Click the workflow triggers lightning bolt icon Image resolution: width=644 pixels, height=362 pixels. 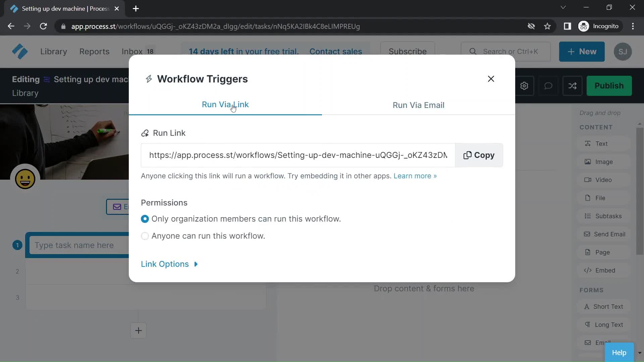pyautogui.click(x=149, y=79)
